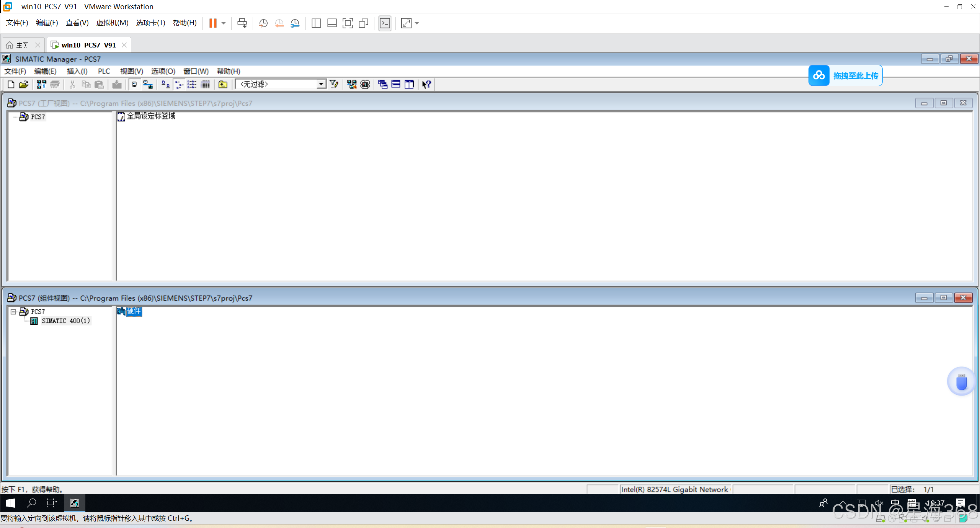Select the 全局设定标签域 object

151,116
